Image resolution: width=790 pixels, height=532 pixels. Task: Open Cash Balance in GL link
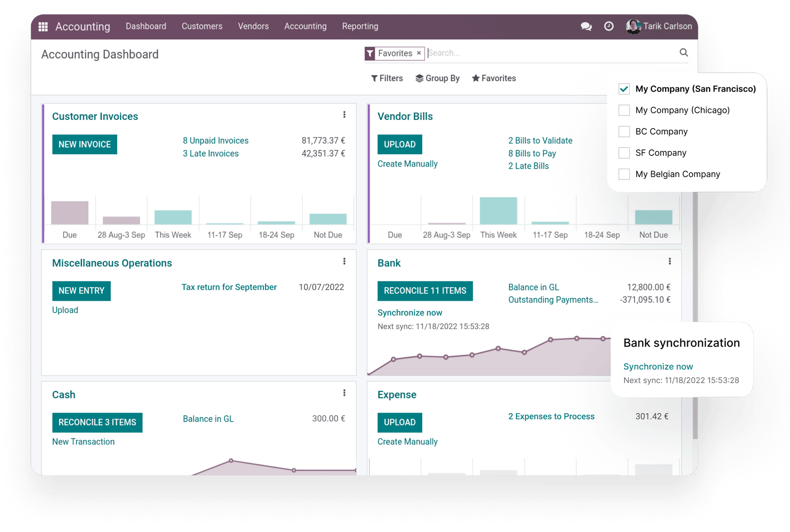coord(208,419)
